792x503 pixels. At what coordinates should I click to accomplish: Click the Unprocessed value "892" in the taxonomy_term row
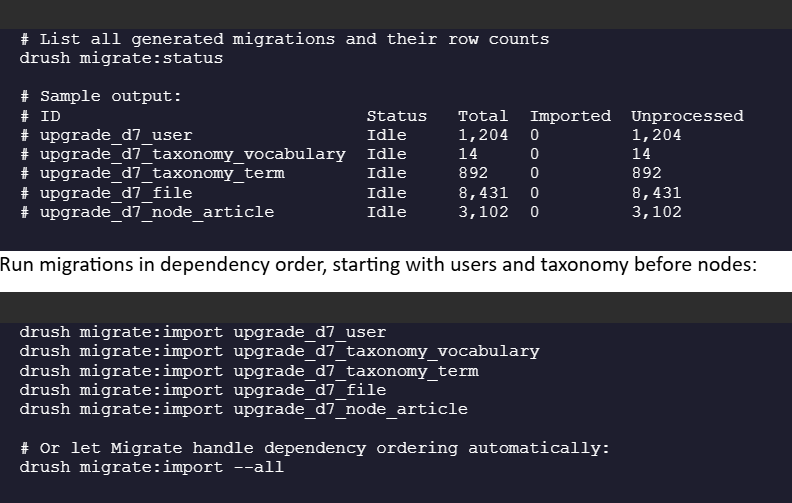coord(646,173)
